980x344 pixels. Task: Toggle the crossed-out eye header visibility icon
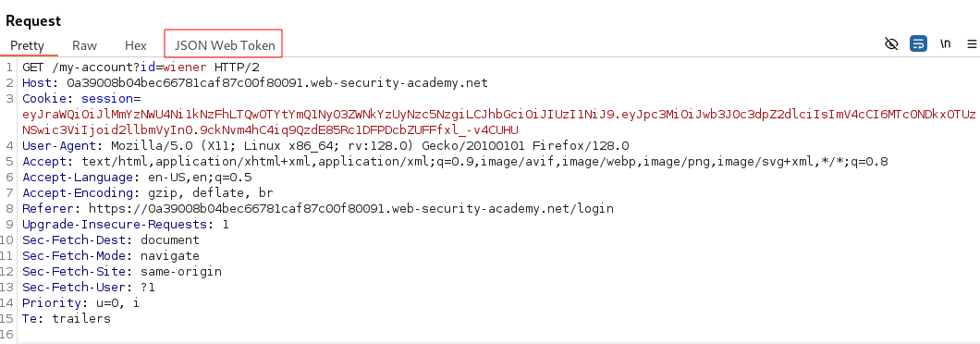[x=891, y=43]
